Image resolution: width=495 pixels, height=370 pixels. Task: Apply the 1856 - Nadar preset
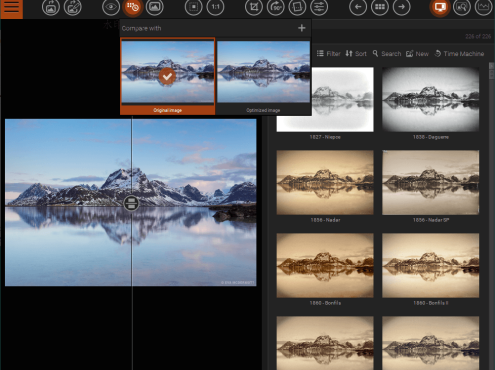point(325,186)
